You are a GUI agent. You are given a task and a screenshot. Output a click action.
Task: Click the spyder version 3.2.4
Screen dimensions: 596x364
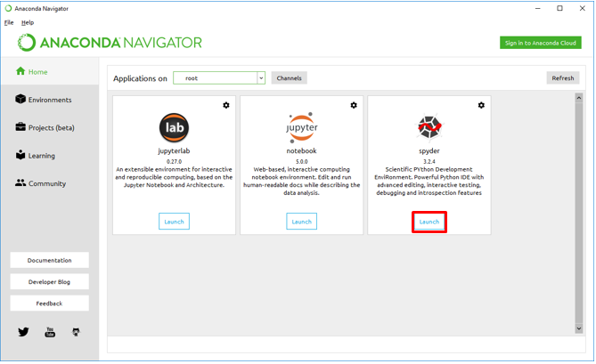429,162
